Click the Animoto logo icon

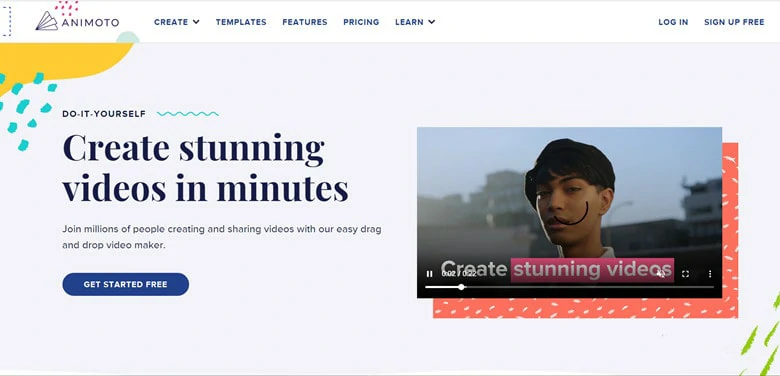point(47,21)
